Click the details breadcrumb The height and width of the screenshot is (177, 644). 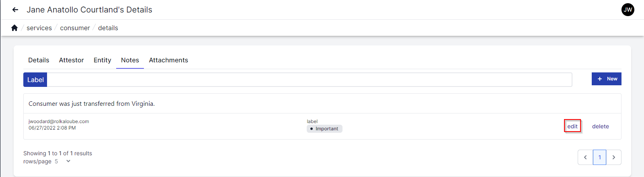tap(108, 28)
